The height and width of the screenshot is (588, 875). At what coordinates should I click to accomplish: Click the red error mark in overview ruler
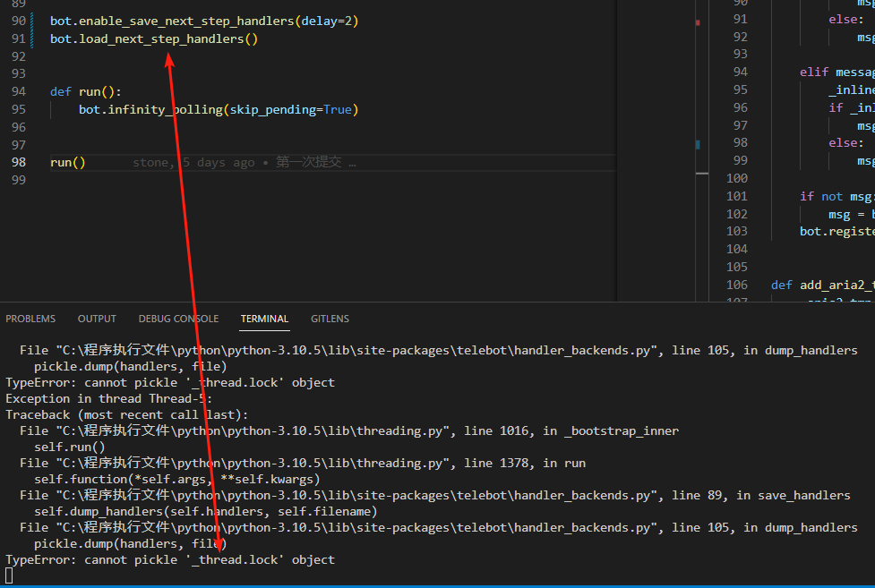coord(698,23)
